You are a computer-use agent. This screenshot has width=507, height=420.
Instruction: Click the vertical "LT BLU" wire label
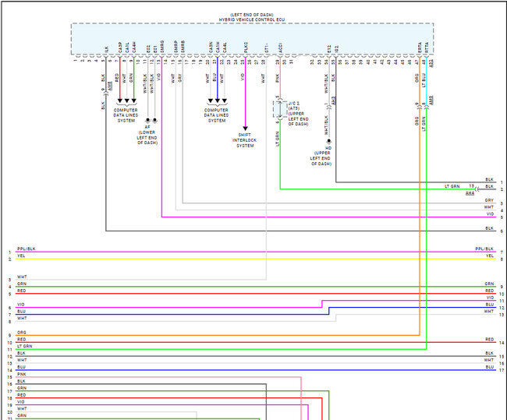[424, 80]
